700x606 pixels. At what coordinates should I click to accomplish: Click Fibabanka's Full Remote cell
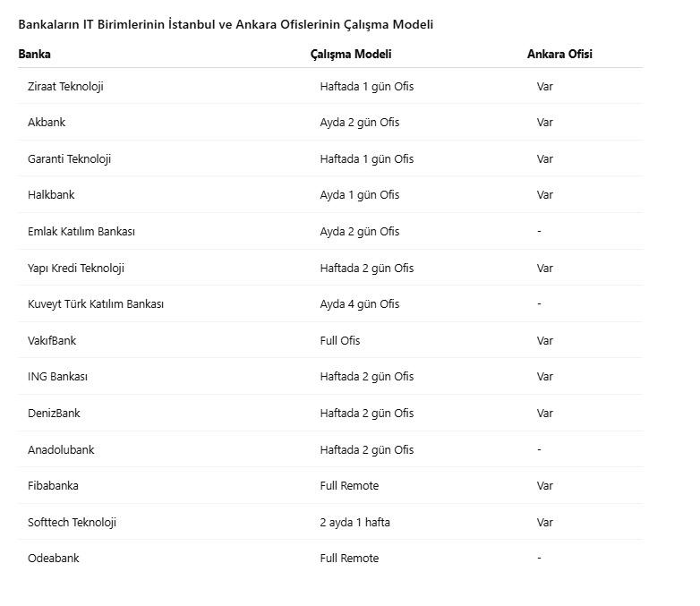tap(349, 486)
